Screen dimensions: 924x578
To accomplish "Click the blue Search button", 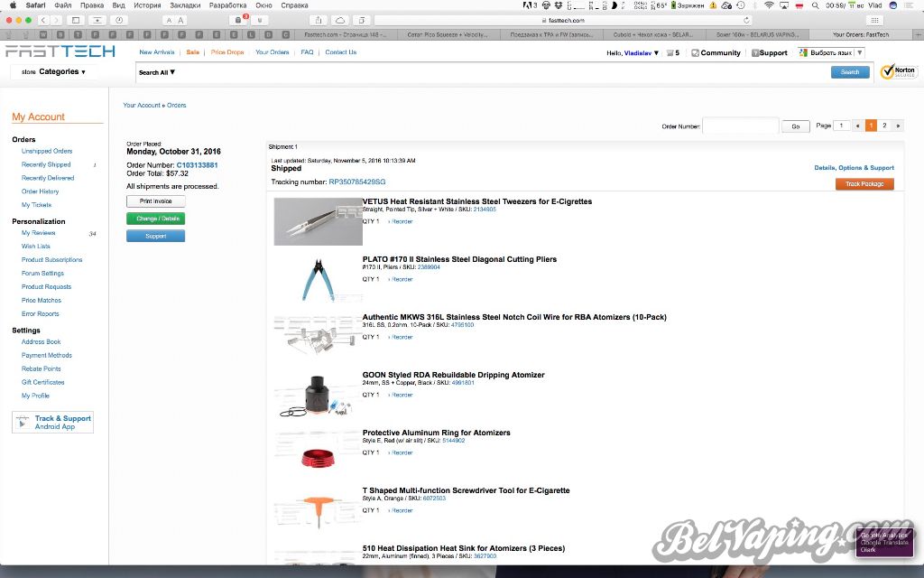I will tap(850, 72).
